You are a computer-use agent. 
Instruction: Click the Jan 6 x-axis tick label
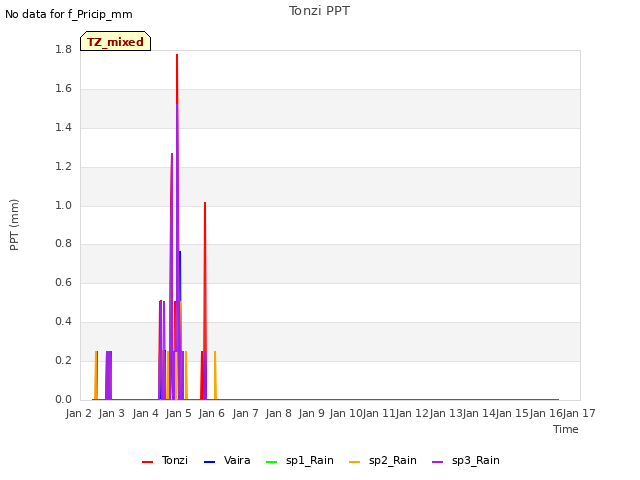(212, 413)
